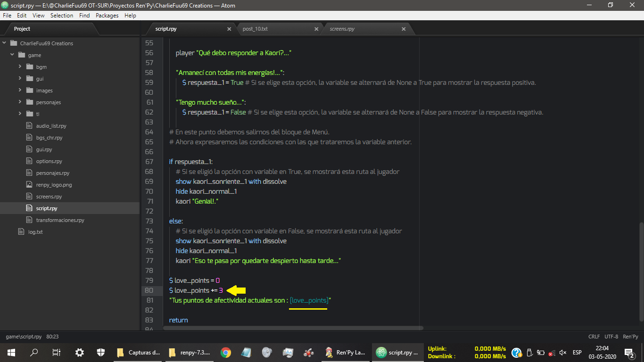Open log.txt file icon in tree
The image size is (644, 362).
point(21,232)
